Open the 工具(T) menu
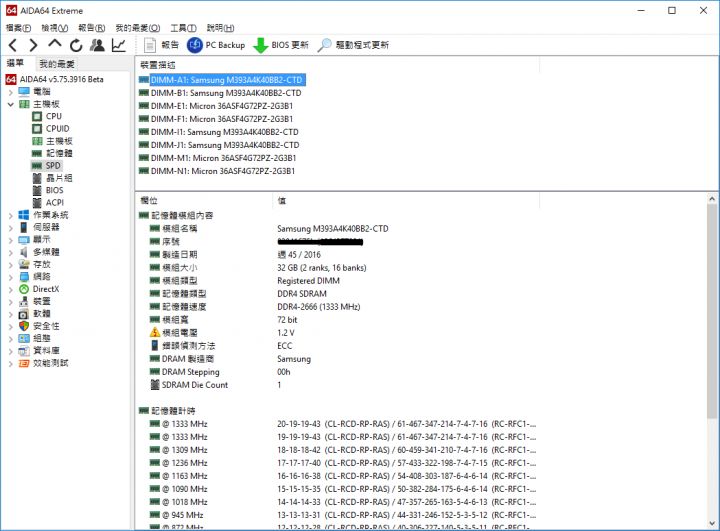The width and height of the screenshot is (720, 531). tap(184, 28)
